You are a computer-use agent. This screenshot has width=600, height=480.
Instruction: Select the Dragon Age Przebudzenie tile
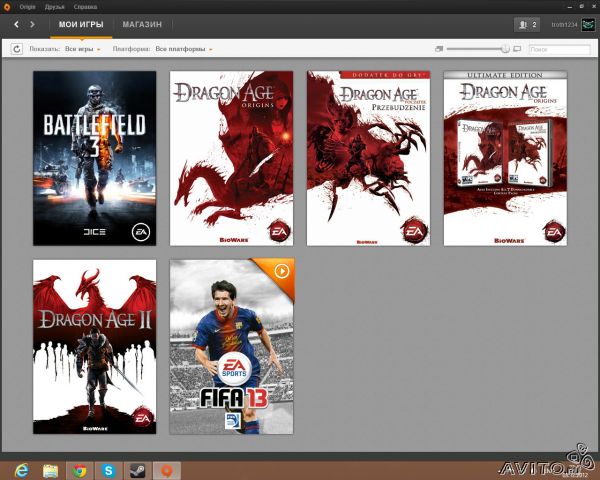[x=368, y=158]
